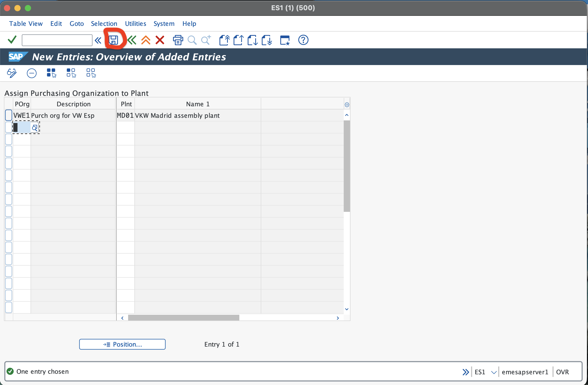The image size is (588, 385).
Task: Go to Previous Page icon
Action: [239, 40]
